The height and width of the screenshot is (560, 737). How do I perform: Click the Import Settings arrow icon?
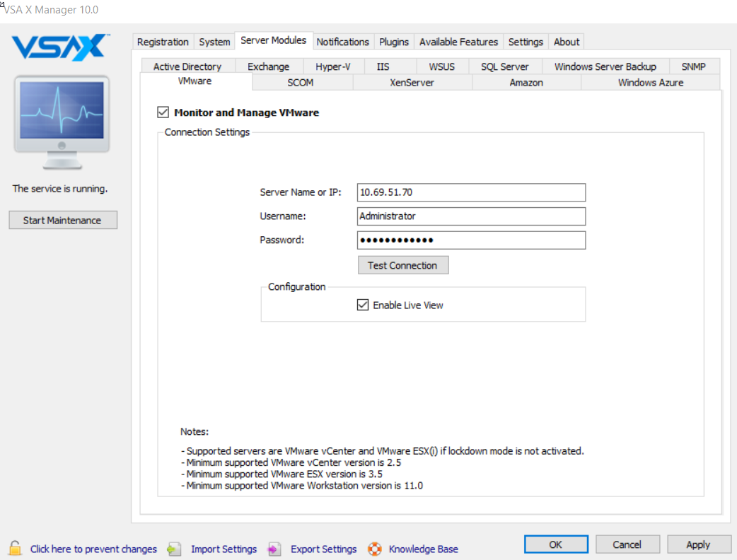[174, 549]
